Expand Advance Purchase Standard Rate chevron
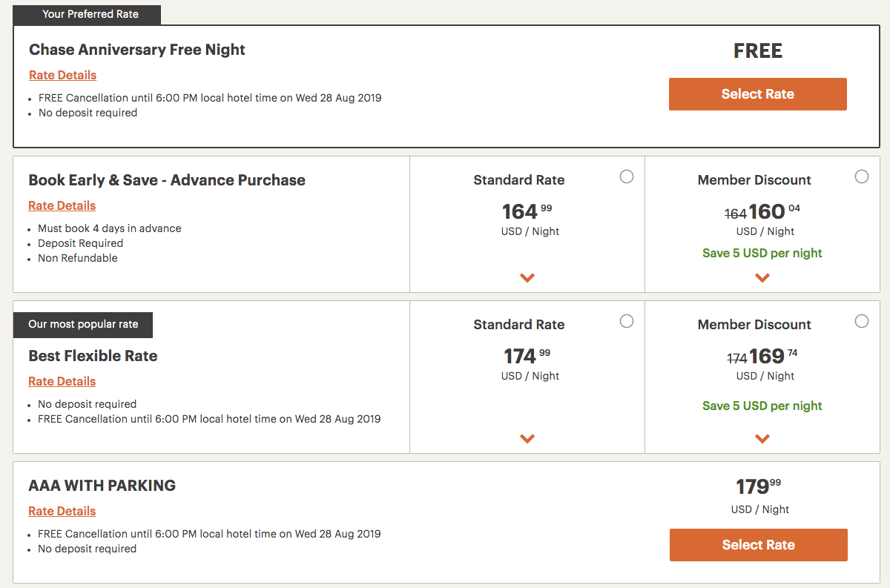The height and width of the screenshot is (588, 890). (527, 278)
